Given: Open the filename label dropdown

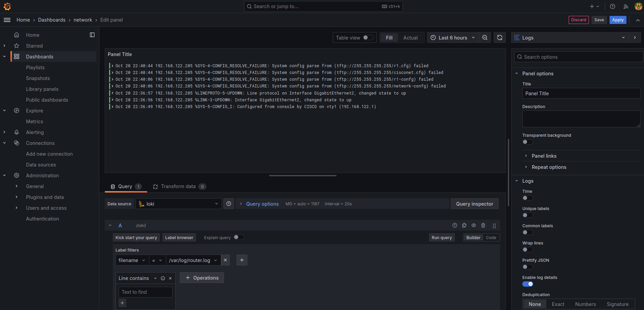Looking at the screenshot, I should (x=132, y=260).
